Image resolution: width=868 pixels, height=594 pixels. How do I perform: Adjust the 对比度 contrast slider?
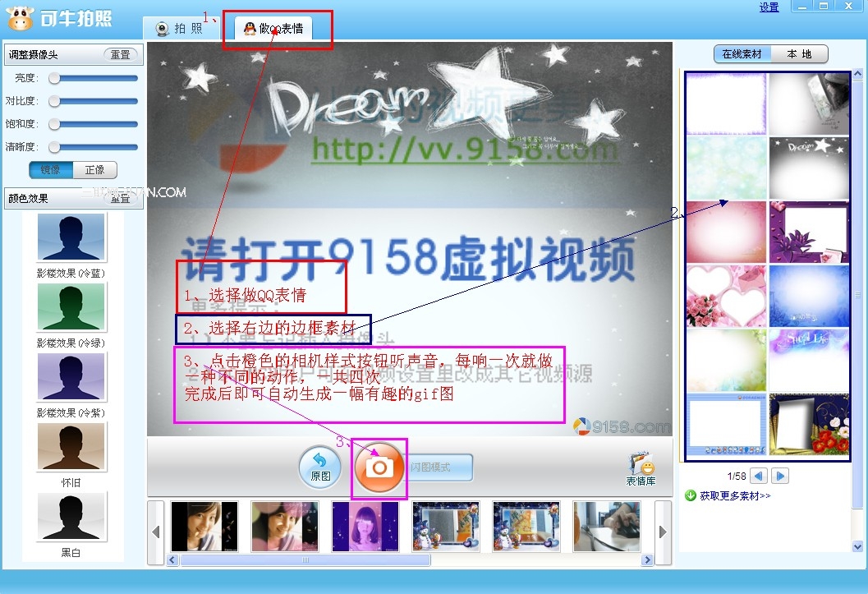click(93, 101)
